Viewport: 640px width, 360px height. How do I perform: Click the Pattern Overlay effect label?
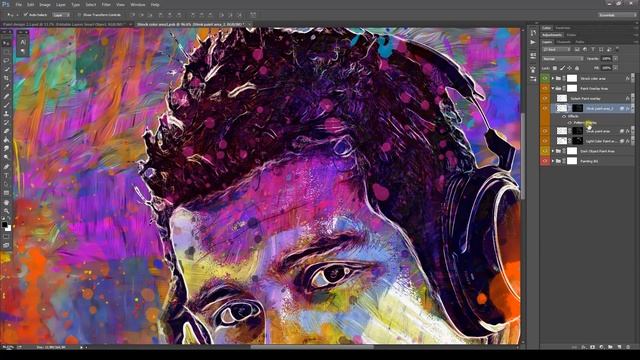[x=585, y=122]
